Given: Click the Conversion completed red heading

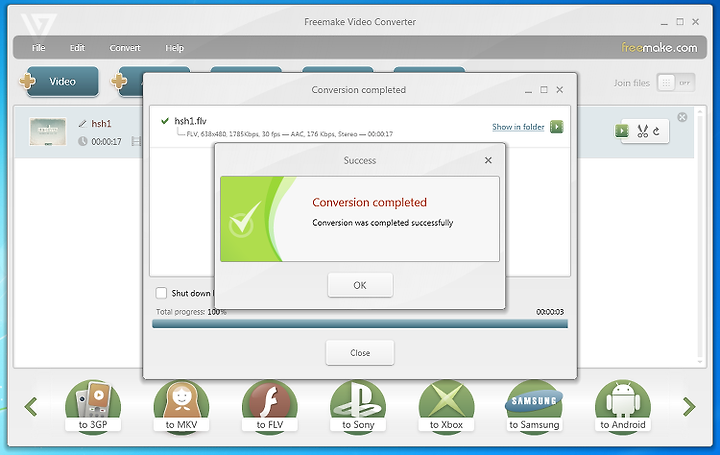Looking at the screenshot, I should [370, 202].
